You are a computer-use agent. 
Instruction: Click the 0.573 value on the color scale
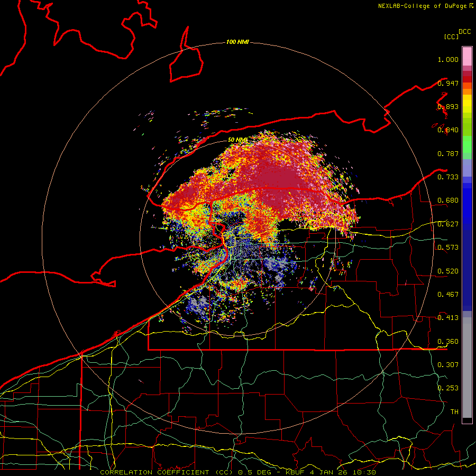pyautogui.click(x=448, y=248)
